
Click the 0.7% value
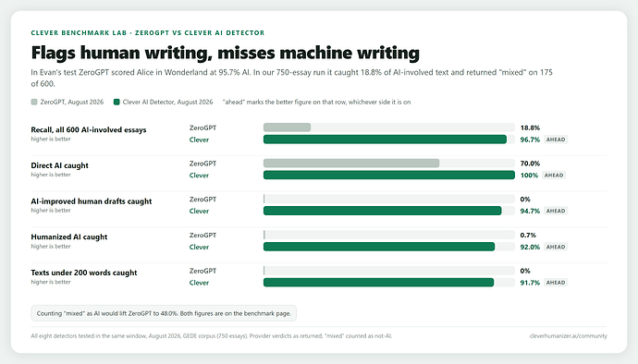tap(528, 235)
